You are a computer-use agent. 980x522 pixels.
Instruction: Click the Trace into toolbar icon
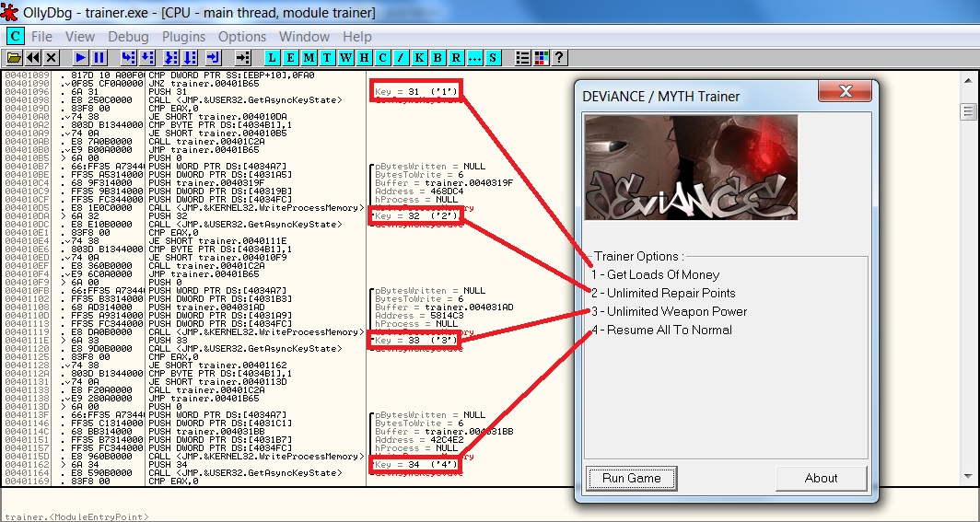coord(170,57)
